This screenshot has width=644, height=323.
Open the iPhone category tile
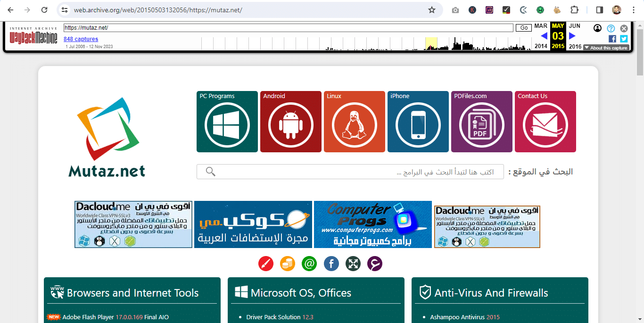(x=418, y=122)
